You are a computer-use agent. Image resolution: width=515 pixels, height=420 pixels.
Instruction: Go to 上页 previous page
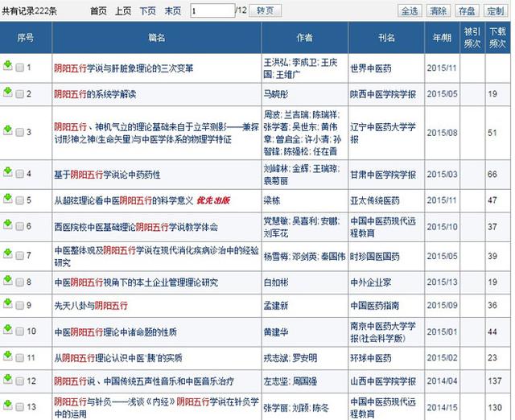point(123,11)
